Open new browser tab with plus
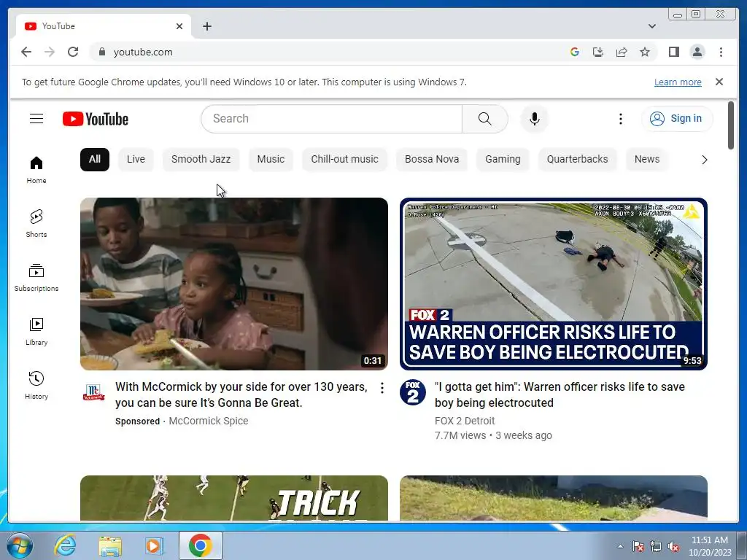Screen dimensions: 747x560 pos(206,26)
